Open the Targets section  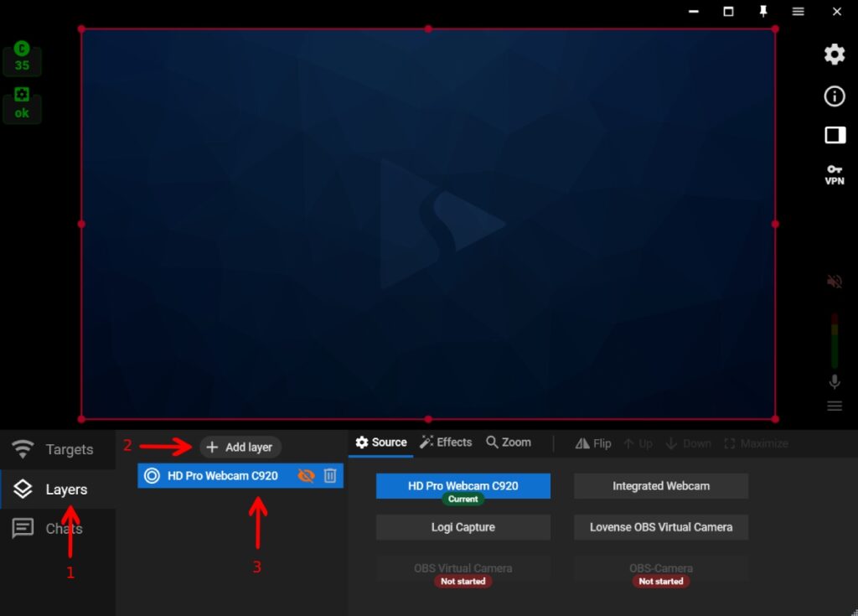tap(58, 450)
